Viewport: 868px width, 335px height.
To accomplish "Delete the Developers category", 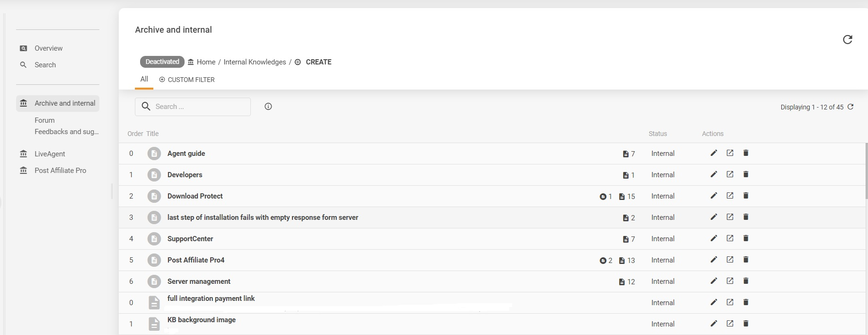I will (746, 174).
